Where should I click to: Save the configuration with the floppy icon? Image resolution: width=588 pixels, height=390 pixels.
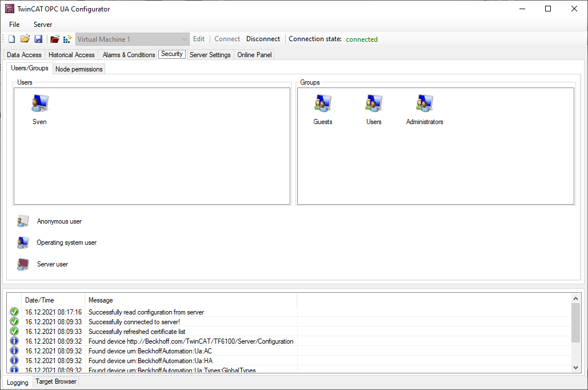(38, 39)
